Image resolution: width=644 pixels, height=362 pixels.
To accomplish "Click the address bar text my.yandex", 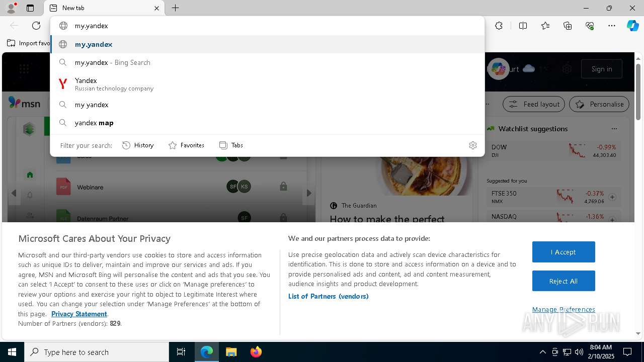I will coord(91,26).
